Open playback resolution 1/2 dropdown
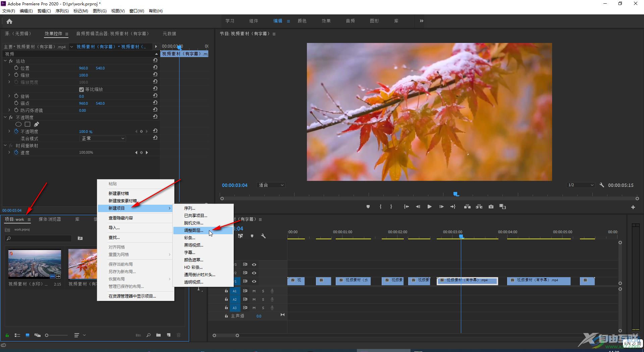This screenshot has width=644, height=352. tap(581, 185)
